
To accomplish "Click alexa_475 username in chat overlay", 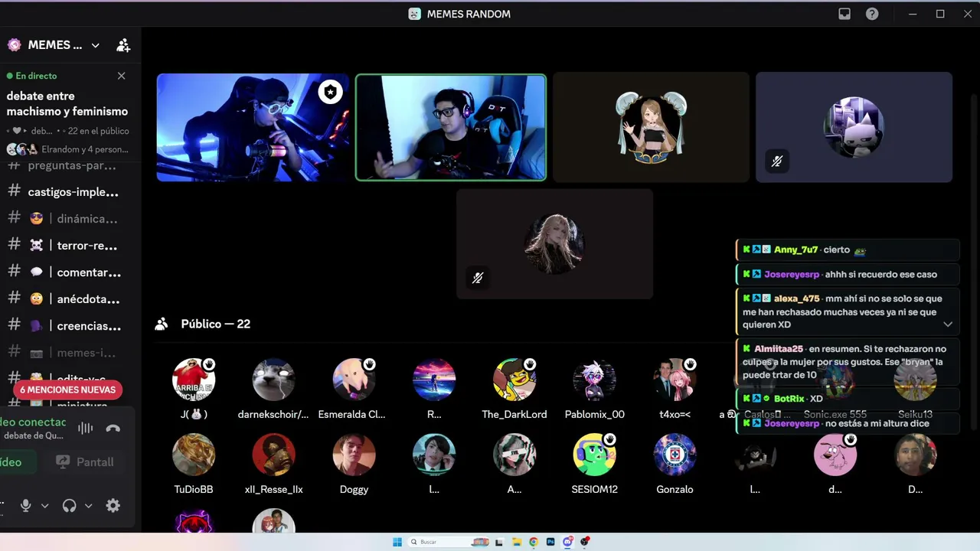I will tap(797, 298).
